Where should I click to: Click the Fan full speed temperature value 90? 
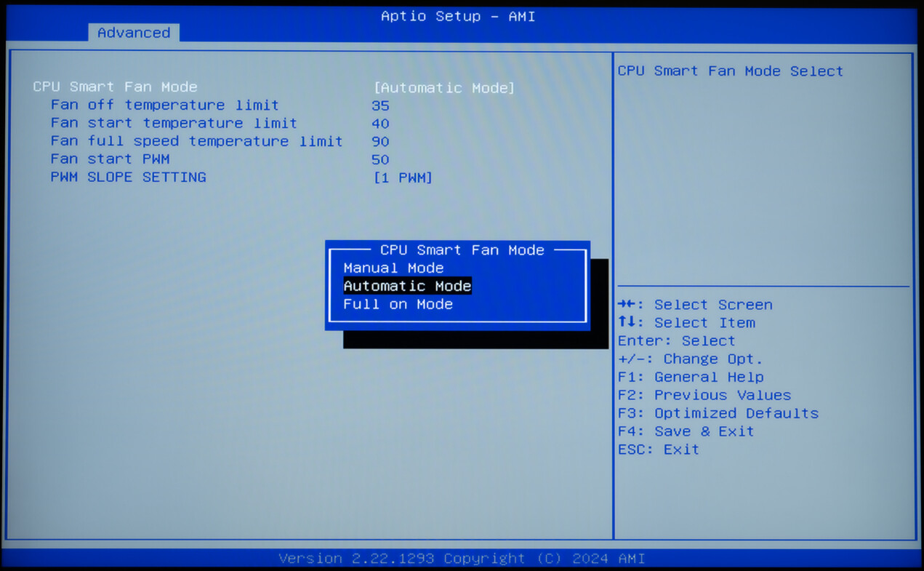(x=380, y=142)
